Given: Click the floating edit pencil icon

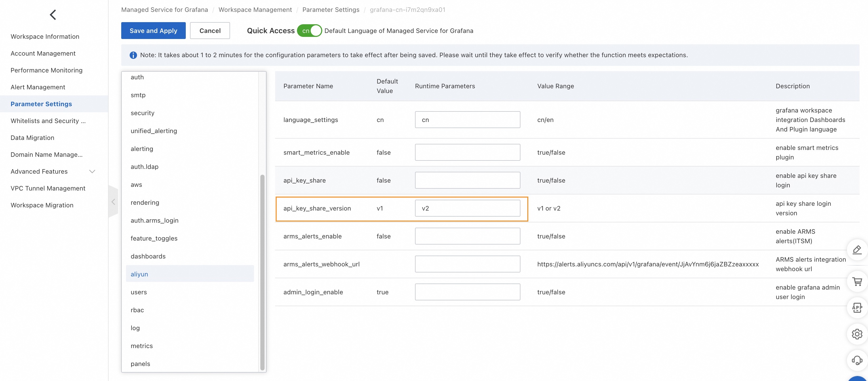Looking at the screenshot, I should pyautogui.click(x=857, y=250).
